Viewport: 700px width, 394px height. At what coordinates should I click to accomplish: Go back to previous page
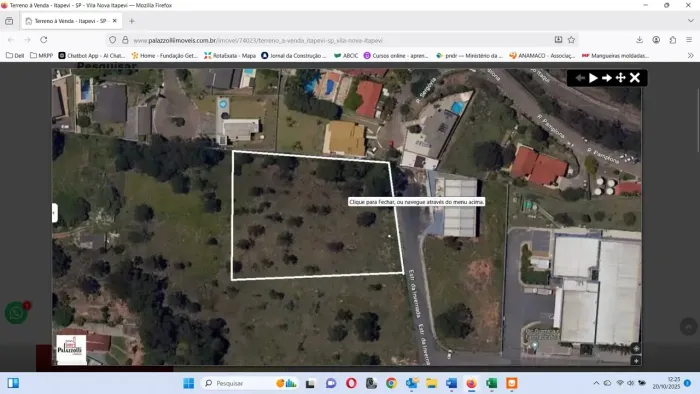click(x=11, y=40)
